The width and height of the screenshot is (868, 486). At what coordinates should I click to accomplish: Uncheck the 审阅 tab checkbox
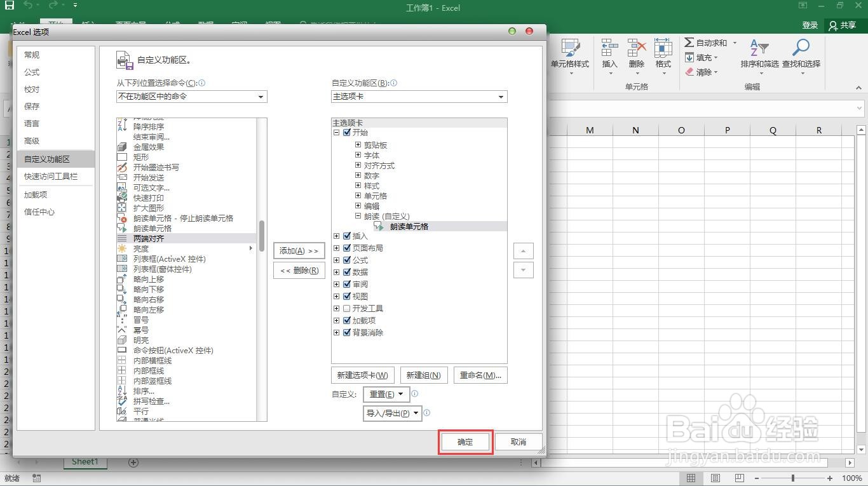[x=347, y=285]
